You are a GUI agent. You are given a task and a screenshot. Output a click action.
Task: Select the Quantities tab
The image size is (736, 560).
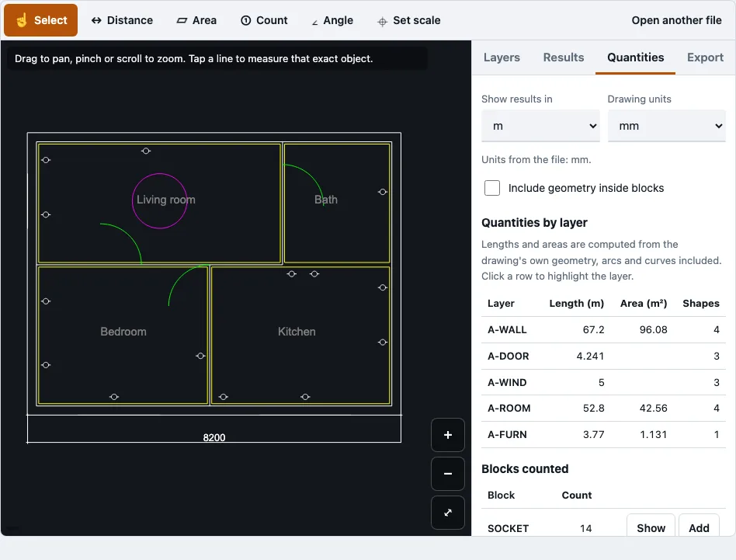coord(636,57)
